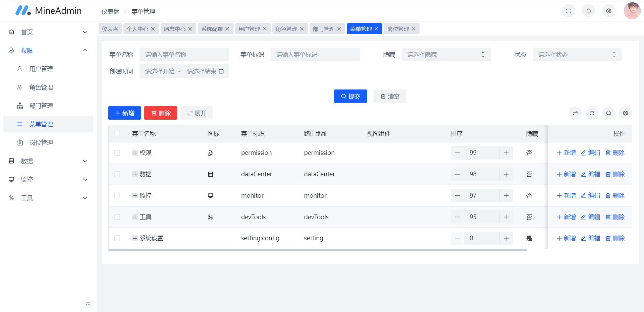Open the header settings gear icon
This screenshot has height=312, width=644.
coord(609,11)
